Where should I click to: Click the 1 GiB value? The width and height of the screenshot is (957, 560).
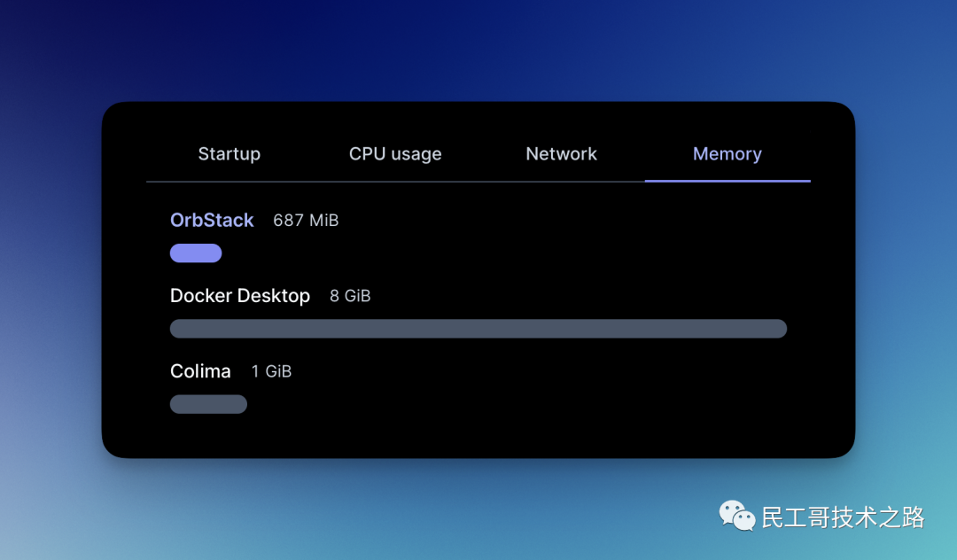click(x=271, y=371)
